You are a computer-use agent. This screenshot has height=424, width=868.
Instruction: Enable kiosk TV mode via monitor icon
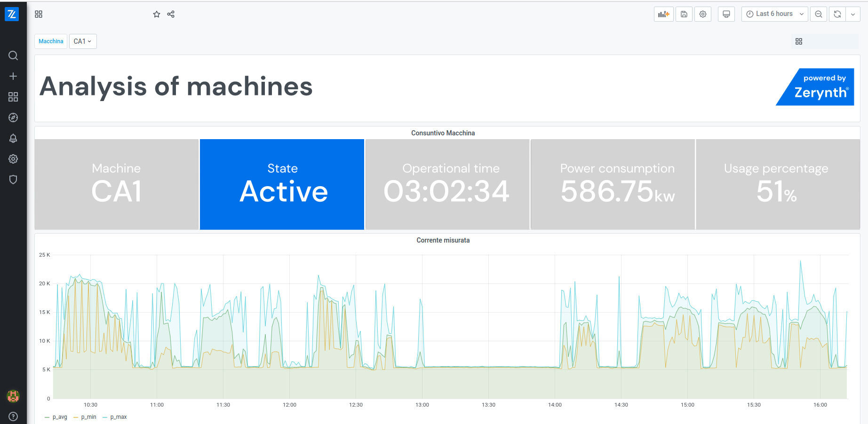click(x=726, y=14)
